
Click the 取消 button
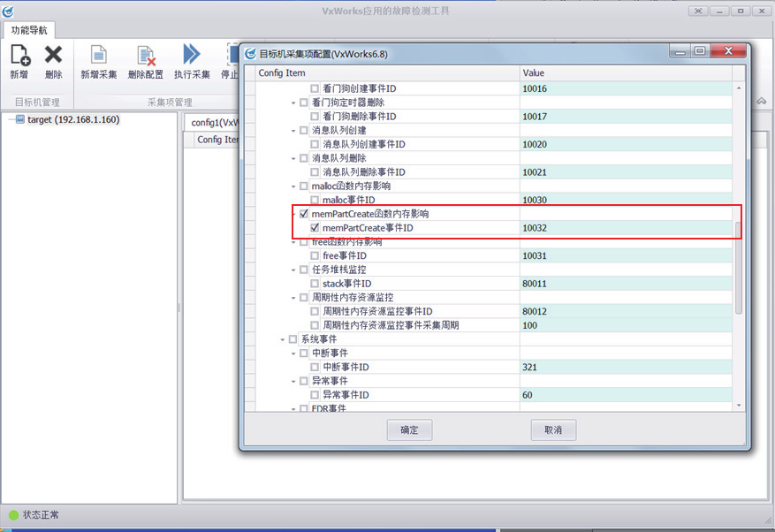(x=553, y=430)
